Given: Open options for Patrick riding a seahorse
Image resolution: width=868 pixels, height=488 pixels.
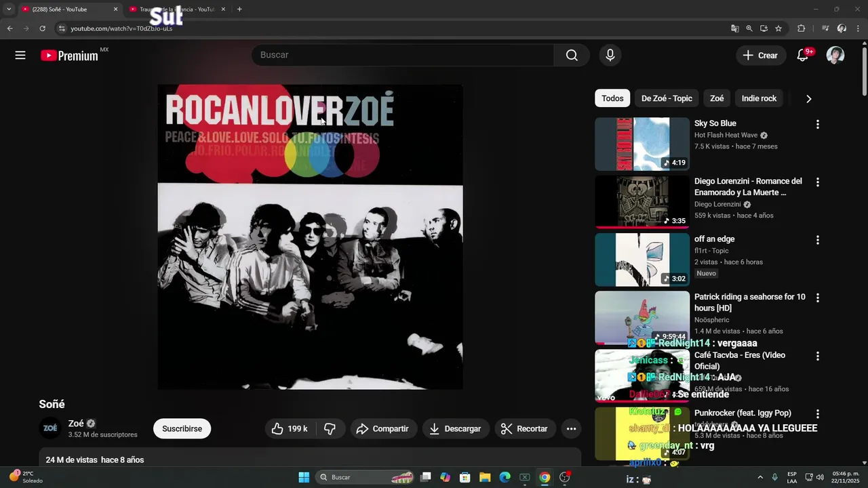Looking at the screenshot, I should click(817, 298).
